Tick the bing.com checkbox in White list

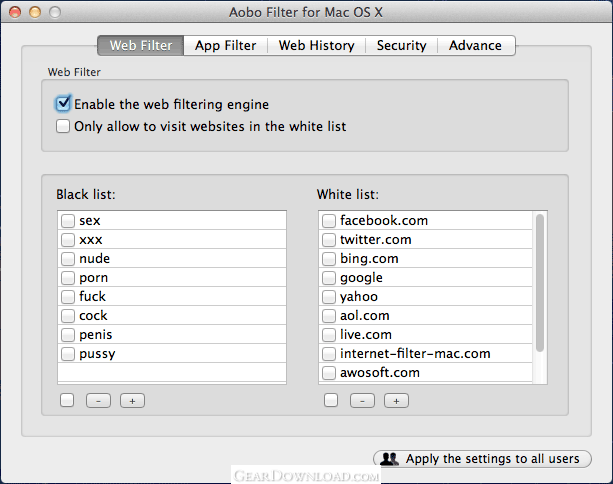click(x=329, y=259)
